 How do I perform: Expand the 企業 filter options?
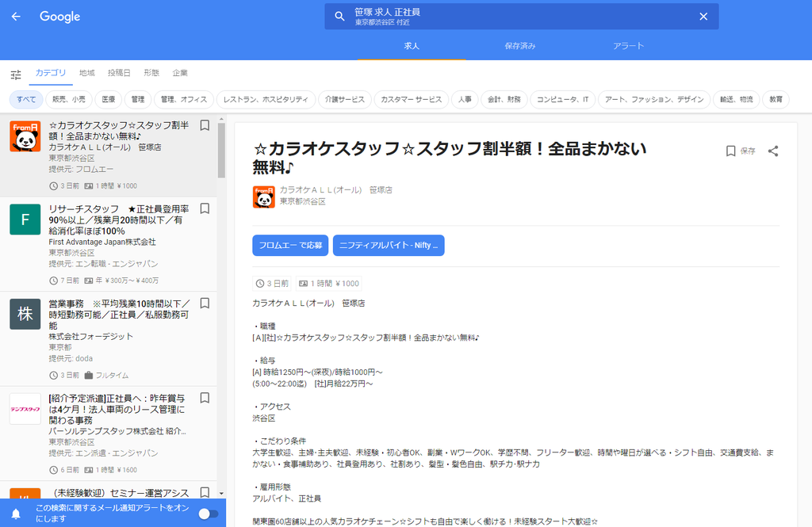coord(180,72)
